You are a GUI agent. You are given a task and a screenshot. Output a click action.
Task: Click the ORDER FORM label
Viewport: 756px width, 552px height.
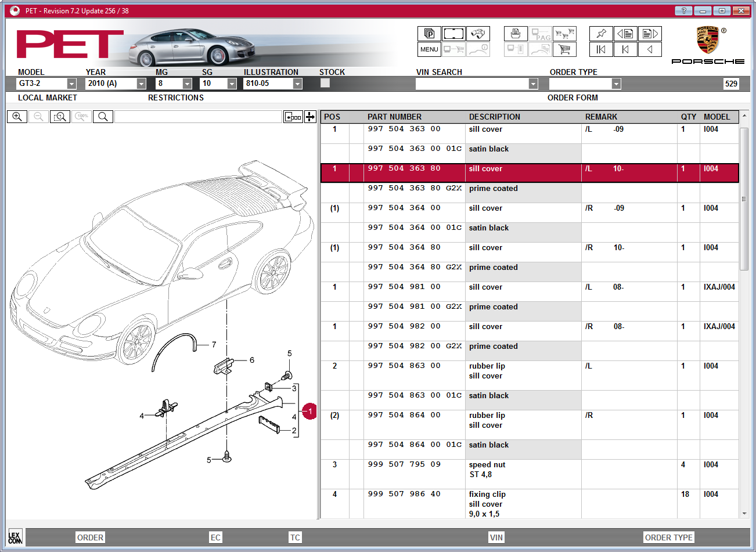pyautogui.click(x=573, y=98)
